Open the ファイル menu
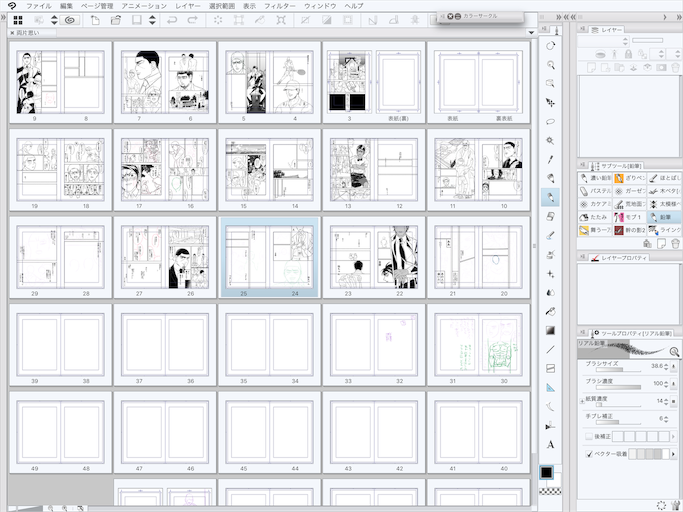 click(x=39, y=6)
